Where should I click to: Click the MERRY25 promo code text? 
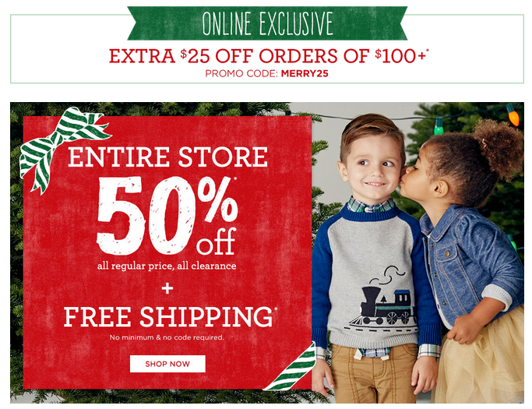pyautogui.click(x=305, y=74)
